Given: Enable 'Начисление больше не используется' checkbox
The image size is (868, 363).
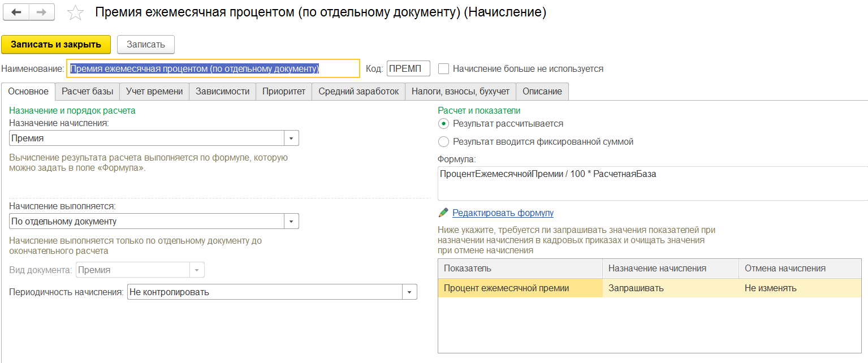Looking at the screenshot, I should click(444, 69).
